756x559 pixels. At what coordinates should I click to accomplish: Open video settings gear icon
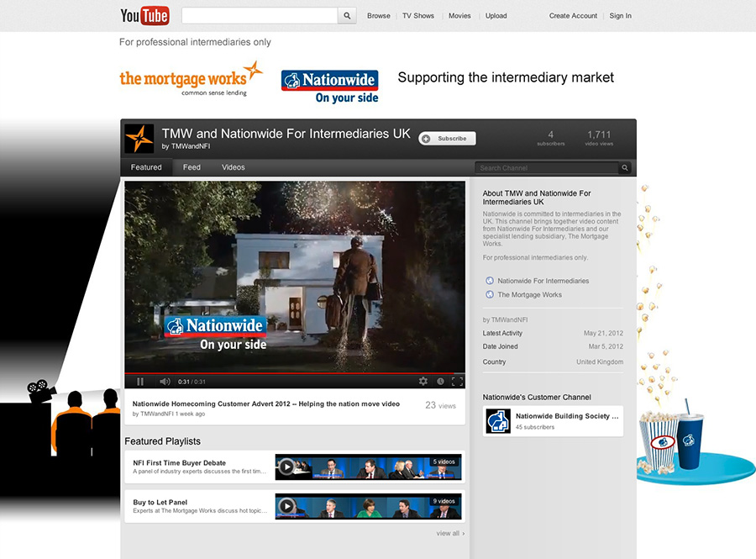click(x=423, y=382)
